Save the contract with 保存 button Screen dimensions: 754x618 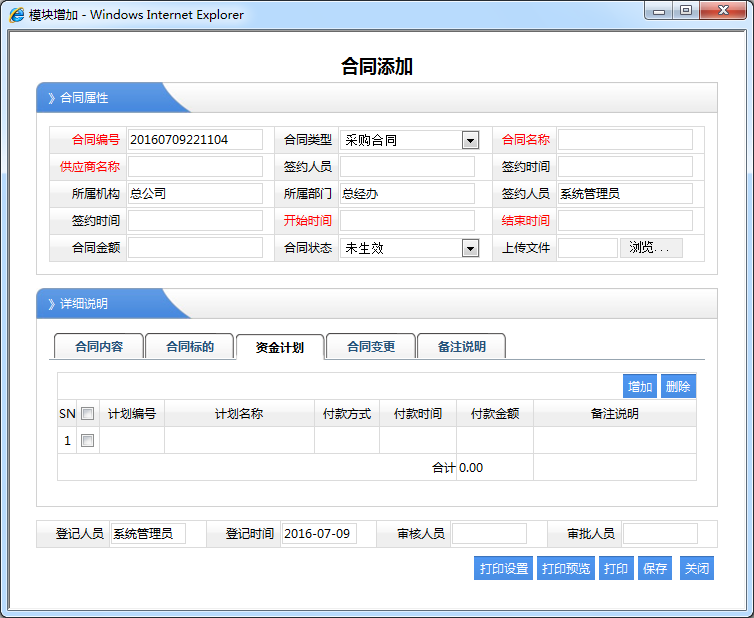pyautogui.click(x=655, y=569)
